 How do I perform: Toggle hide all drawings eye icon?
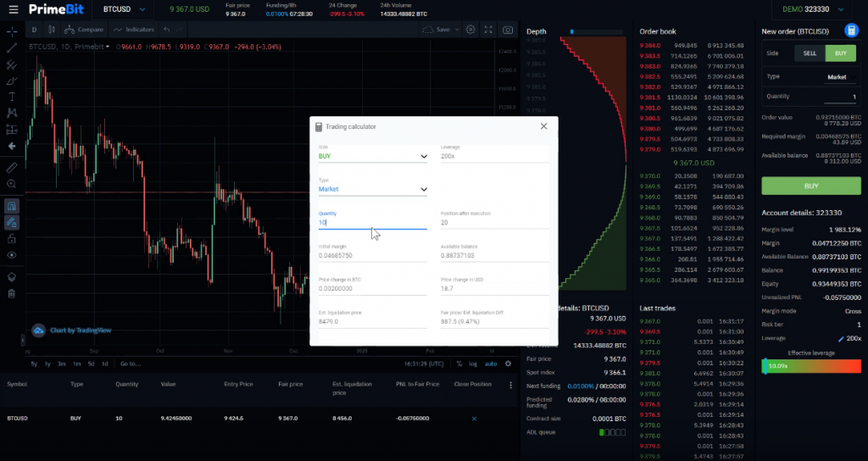(x=12, y=255)
